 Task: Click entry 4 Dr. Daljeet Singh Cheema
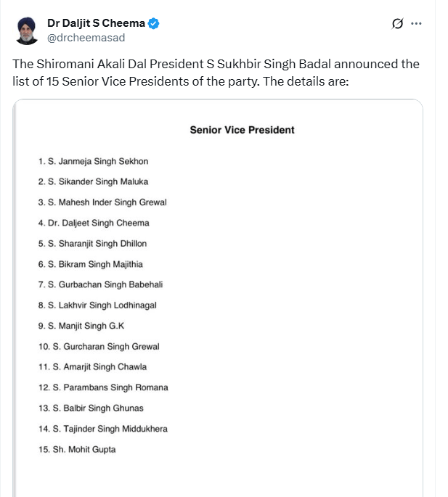click(x=94, y=223)
